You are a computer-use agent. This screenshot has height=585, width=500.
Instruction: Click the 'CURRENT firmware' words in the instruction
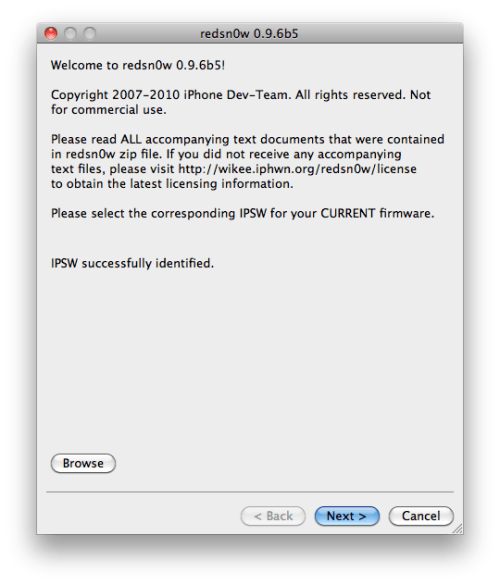click(x=378, y=213)
